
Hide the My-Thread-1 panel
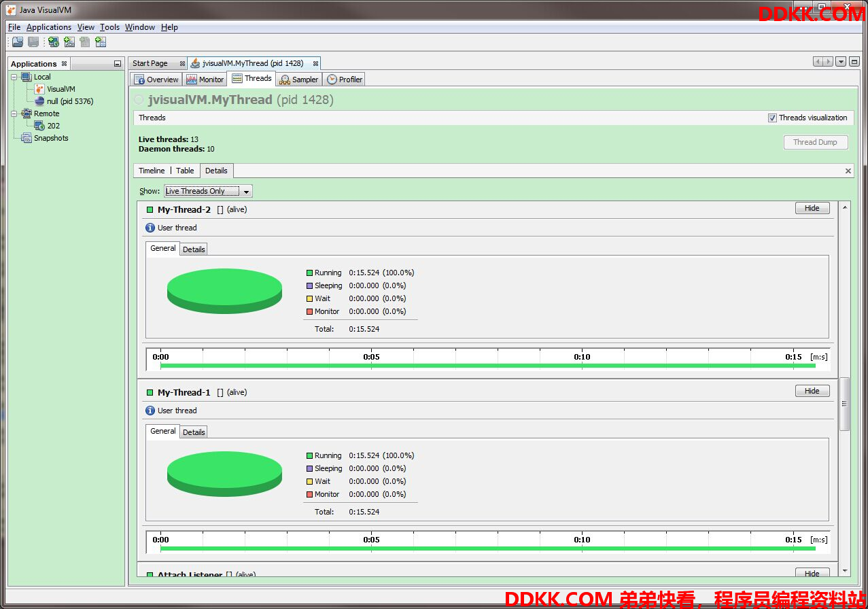coord(812,391)
